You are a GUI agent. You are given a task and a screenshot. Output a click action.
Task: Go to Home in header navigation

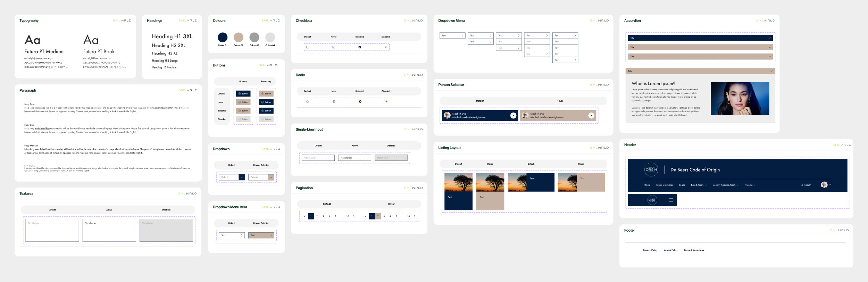(x=647, y=185)
